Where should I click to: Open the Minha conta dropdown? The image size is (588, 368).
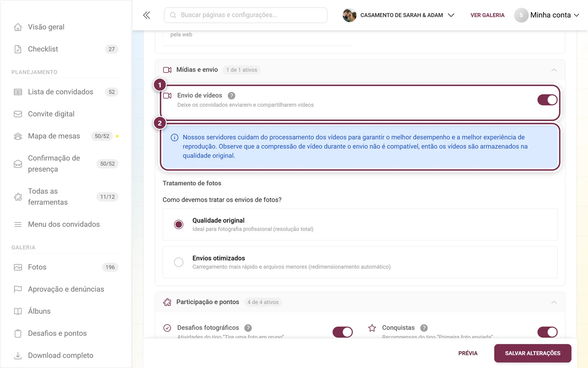(547, 15)
